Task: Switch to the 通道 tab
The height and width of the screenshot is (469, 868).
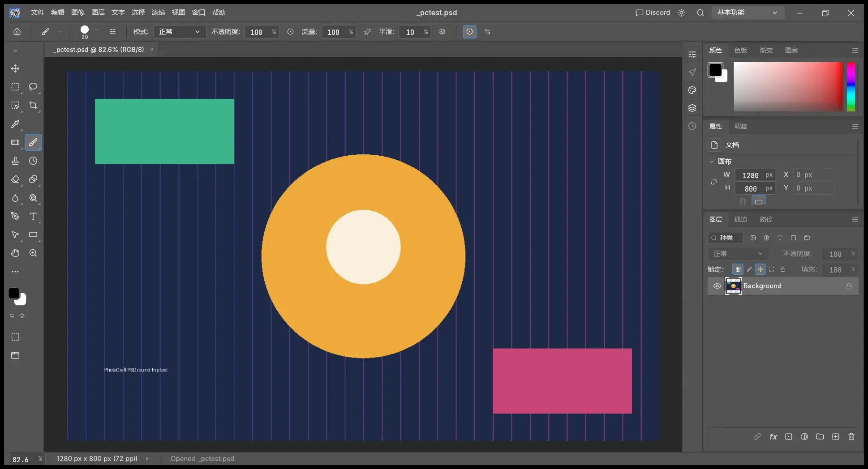Action: pyautogui.click(x=740, y=219)
